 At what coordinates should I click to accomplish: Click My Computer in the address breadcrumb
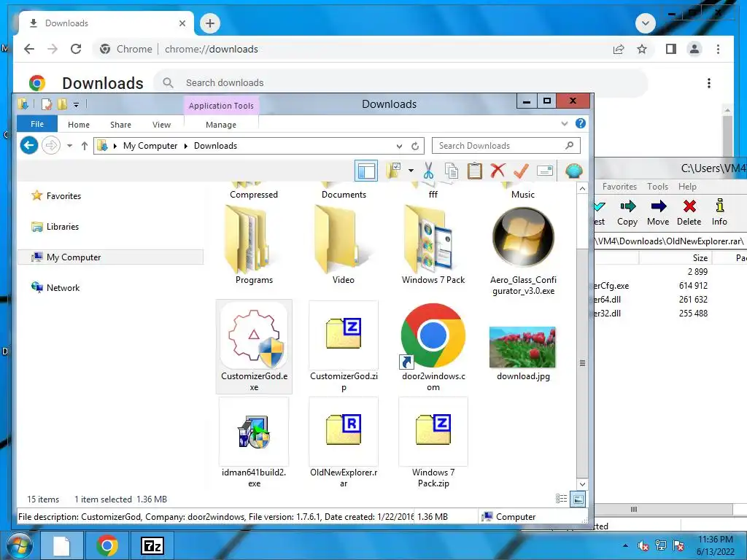tap(150, 146)
